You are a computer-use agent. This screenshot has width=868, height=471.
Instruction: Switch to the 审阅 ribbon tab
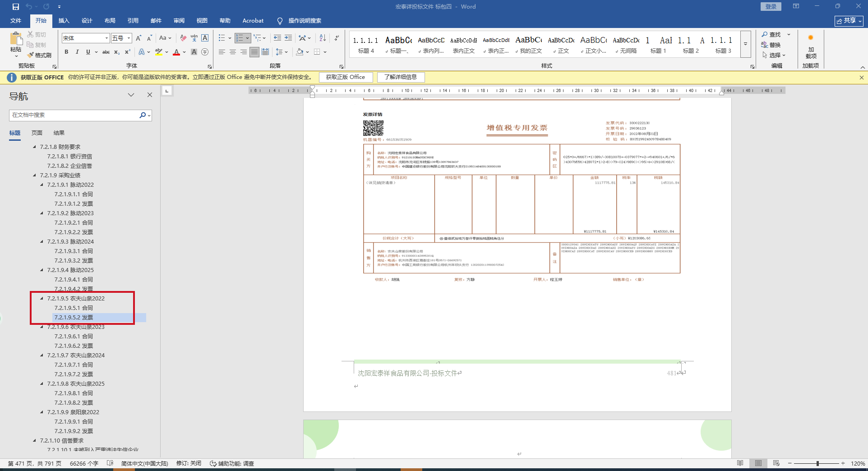click(179, 21)
